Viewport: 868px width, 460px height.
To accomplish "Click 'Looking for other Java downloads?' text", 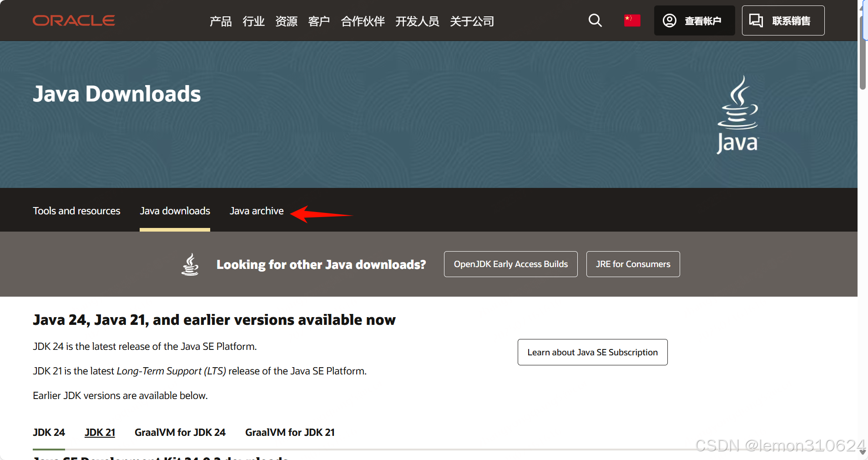I will click(x=321, y=264).
